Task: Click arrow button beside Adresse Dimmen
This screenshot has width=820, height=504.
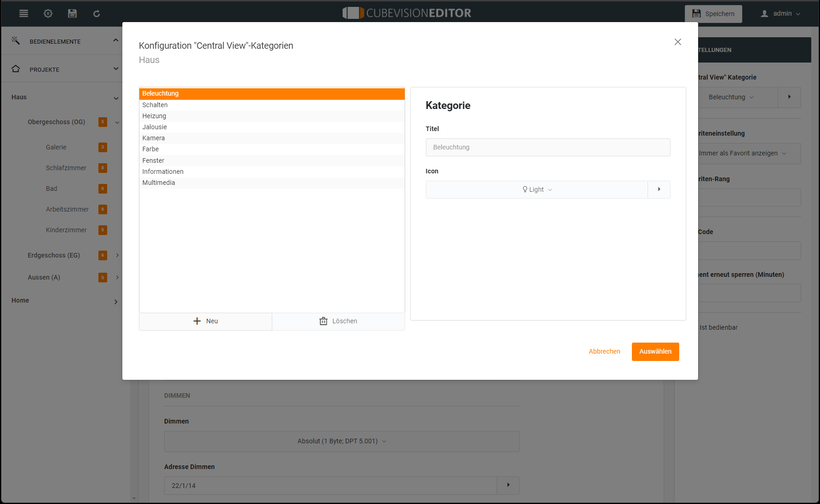Action: point(508,486)
